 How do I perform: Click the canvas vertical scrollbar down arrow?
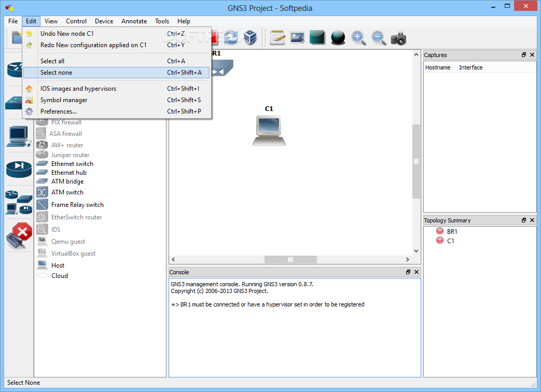(416, 251)
